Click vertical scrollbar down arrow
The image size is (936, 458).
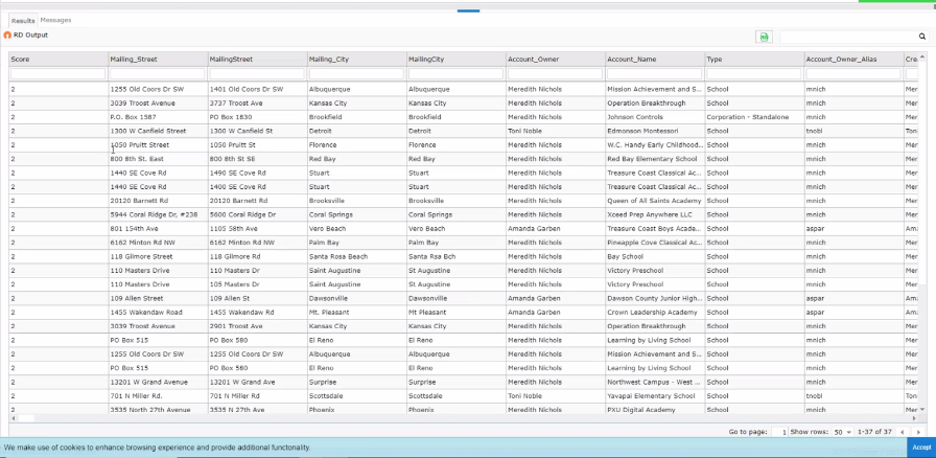coord(922,409)
